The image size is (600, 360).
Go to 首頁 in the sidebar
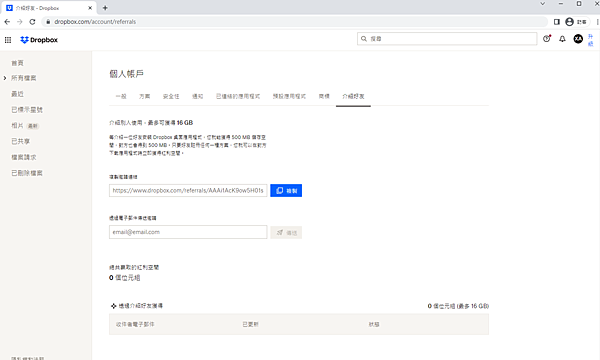[18, 63]
